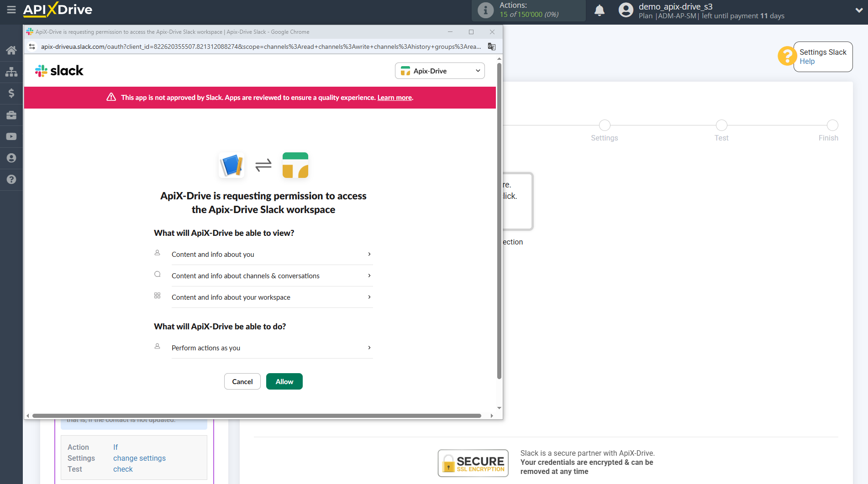Screen dimensions: 868x484
Task: Open the help question icon in sidebar
Action: pos(11,179)
